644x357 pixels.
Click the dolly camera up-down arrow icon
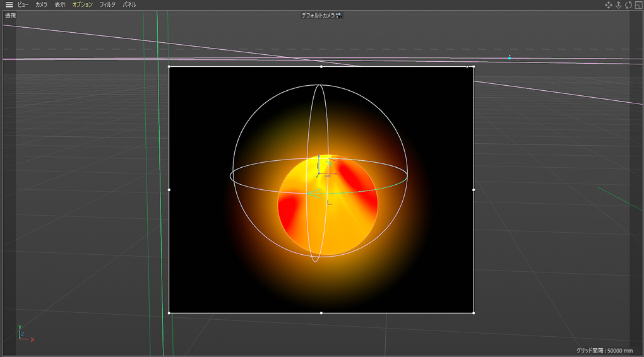(619, 5)
